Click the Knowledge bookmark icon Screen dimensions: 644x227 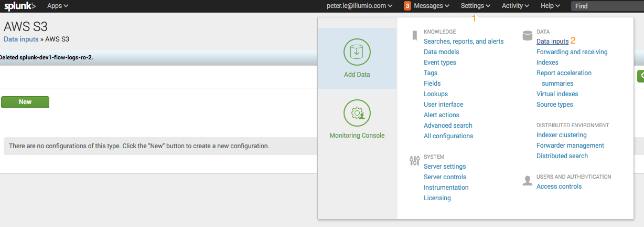point(414,36)
